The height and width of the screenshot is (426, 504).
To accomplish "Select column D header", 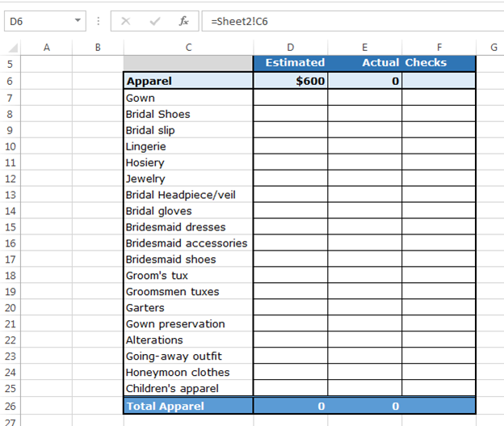I will [x=291, y=48].
